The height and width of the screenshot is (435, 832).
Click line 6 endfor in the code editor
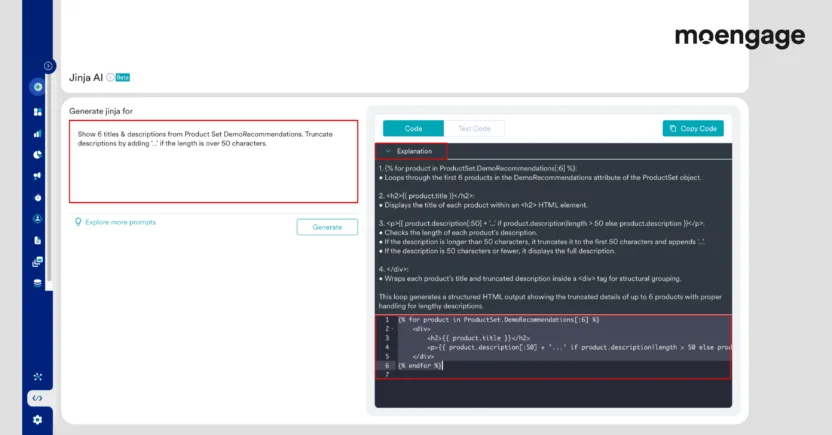420,366
